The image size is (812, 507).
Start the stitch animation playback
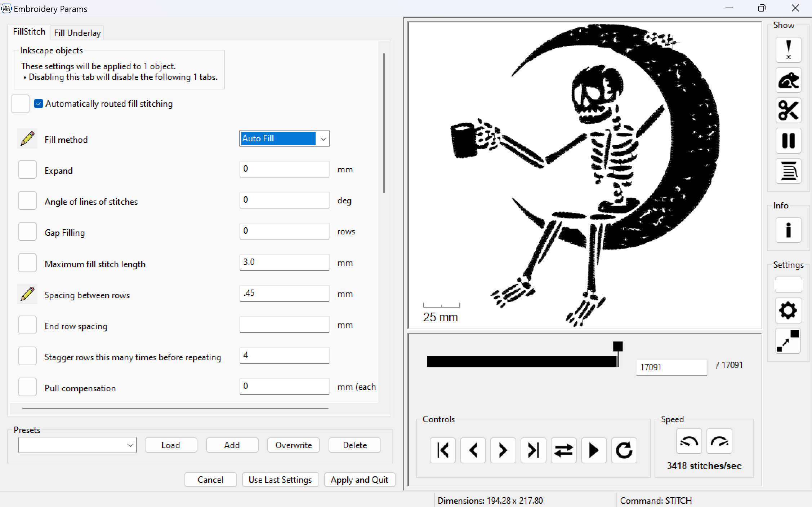click(x=594, y=450)
